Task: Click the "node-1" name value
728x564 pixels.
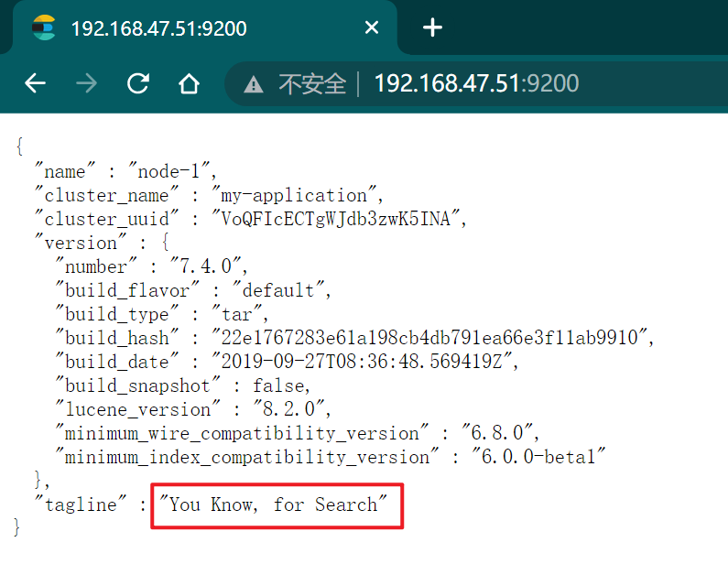Action: [169, 171]
